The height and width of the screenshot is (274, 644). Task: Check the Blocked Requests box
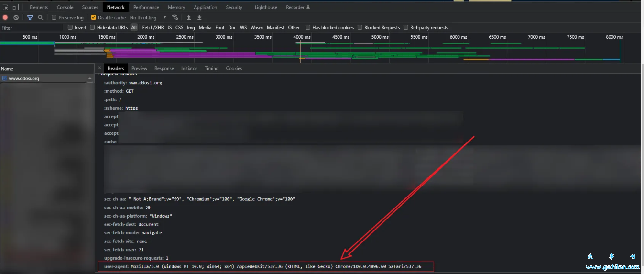[x=360, y=28]
